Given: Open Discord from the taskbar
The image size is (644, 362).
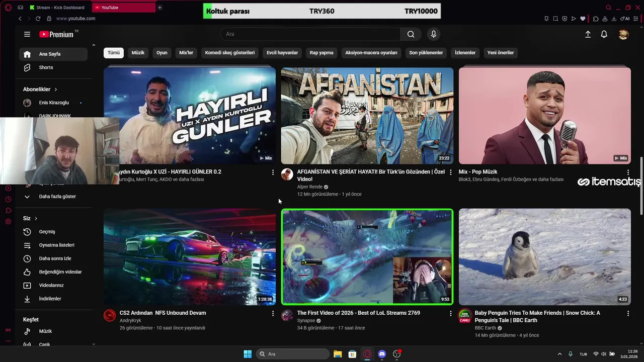Looking at the screenshot, I should click(382, 354).
